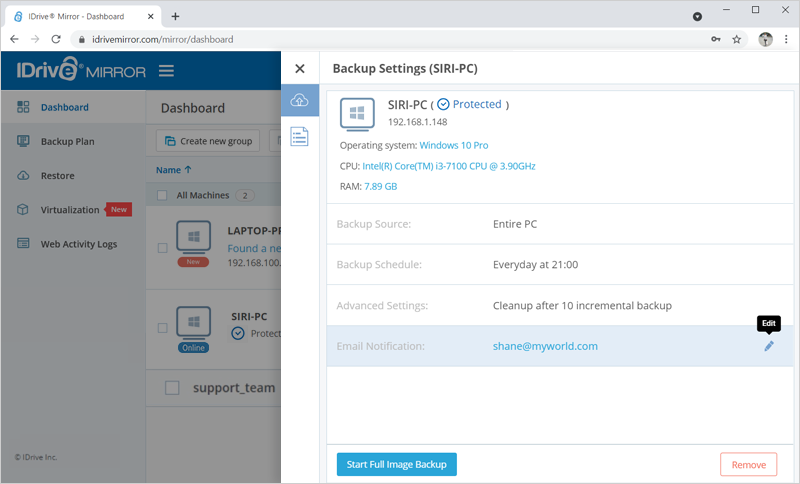Tick the support_team group checkbox

click(x=172, y=387)
